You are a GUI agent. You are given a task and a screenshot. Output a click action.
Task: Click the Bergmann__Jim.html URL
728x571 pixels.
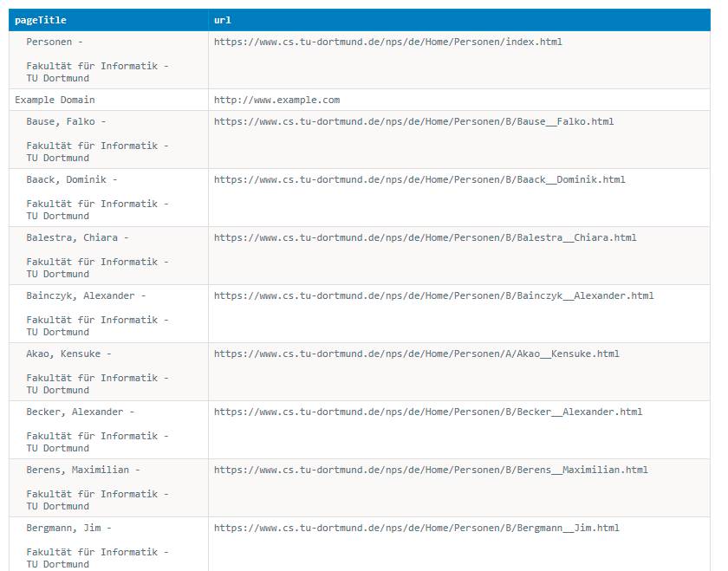click(x=417, y=528)
